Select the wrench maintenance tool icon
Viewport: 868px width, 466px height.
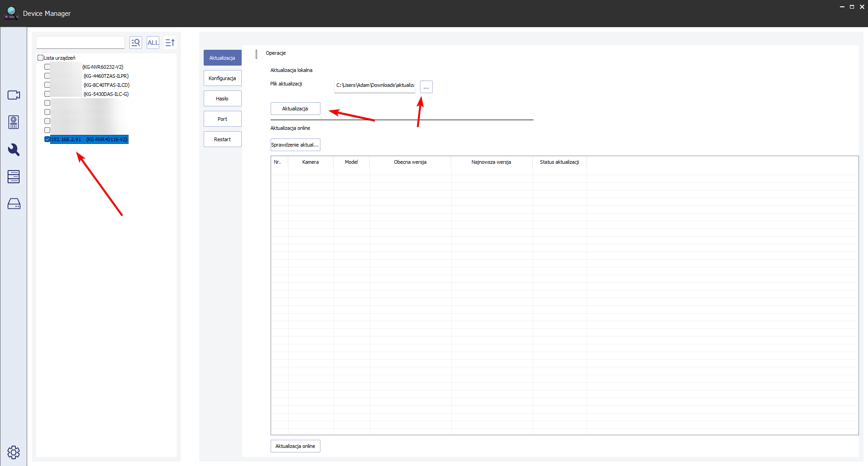click(14, 150)
